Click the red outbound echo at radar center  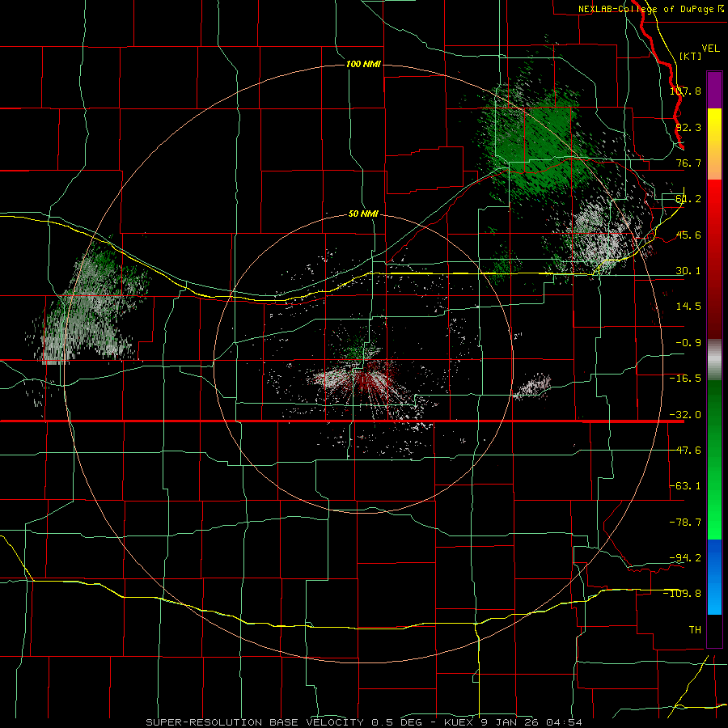(371, 377)
